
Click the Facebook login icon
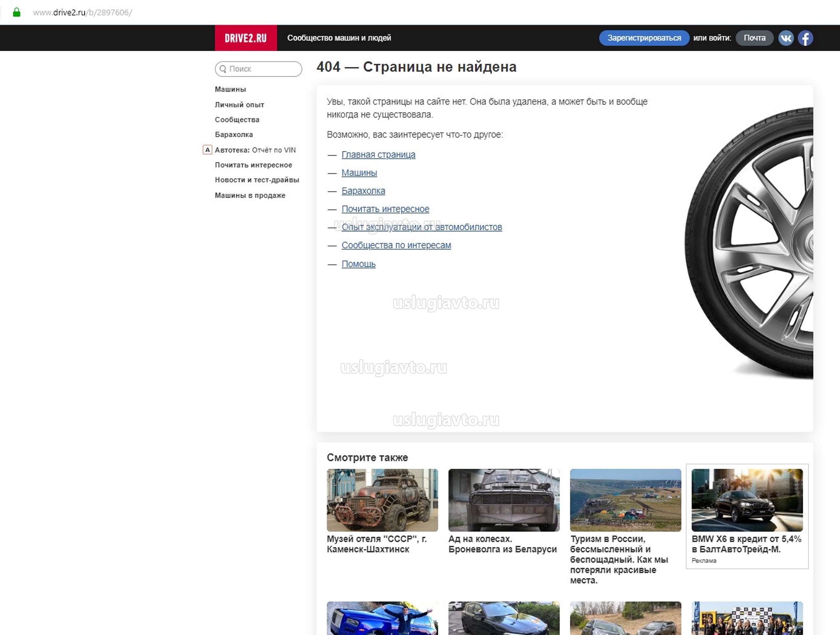(x=805, y=38)
